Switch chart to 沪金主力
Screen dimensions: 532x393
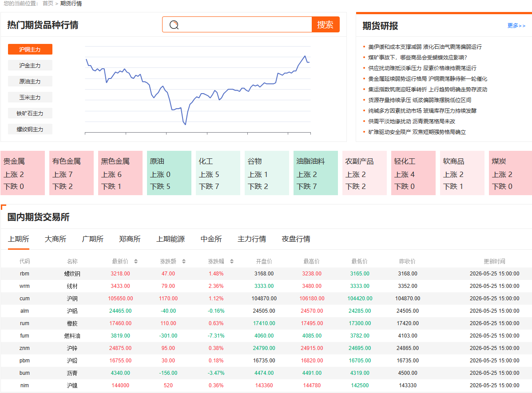(30, 65)
